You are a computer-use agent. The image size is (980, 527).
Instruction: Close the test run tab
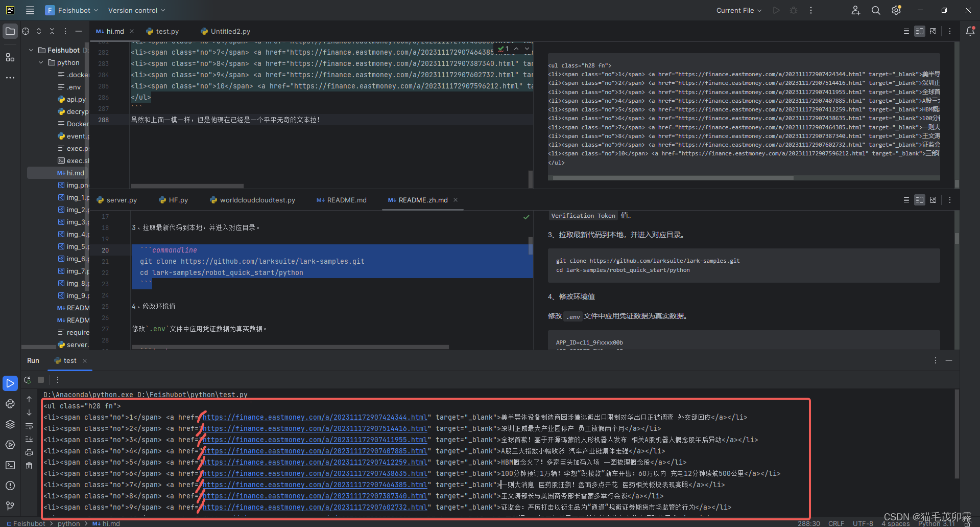point(85,361)
